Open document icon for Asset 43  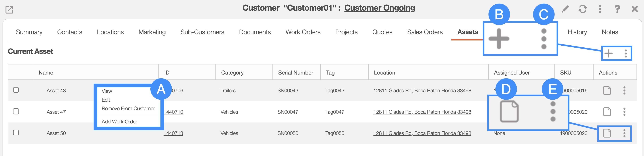[607, 90]
